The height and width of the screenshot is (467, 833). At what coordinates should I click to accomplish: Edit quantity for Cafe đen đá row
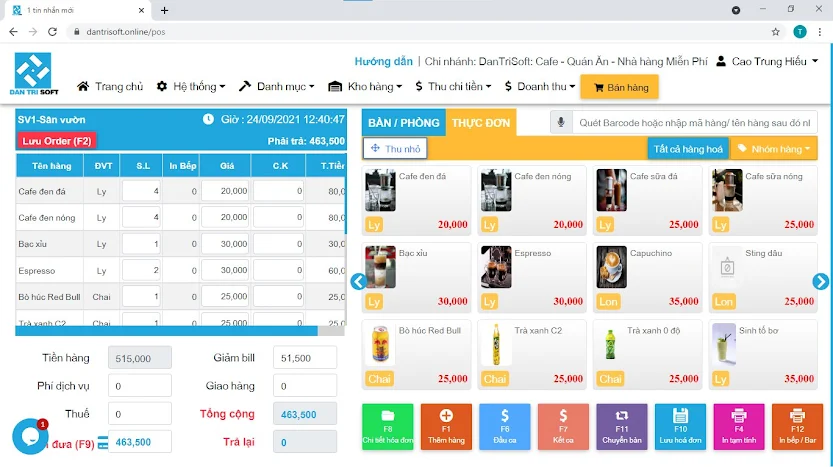point(141,191)
